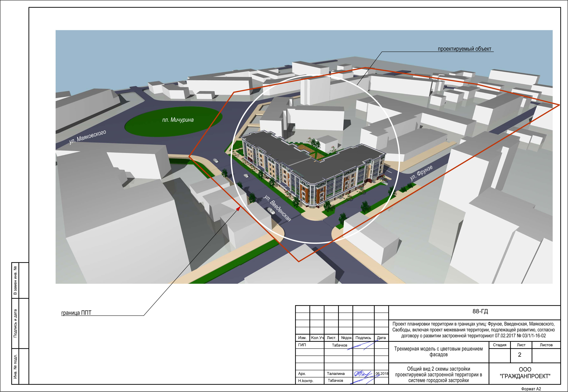This screenshot has height=392, width=568.
Task: Click the "ул. Фрунзе" street label
Action: pyautogui.click(x=421, y=173)
